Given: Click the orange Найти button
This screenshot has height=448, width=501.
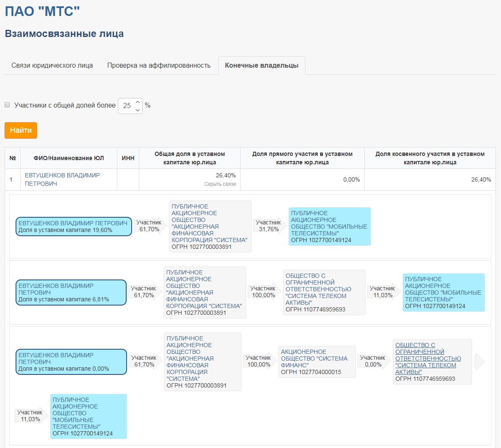Looking at the screenshot, I should click(21, 130).
